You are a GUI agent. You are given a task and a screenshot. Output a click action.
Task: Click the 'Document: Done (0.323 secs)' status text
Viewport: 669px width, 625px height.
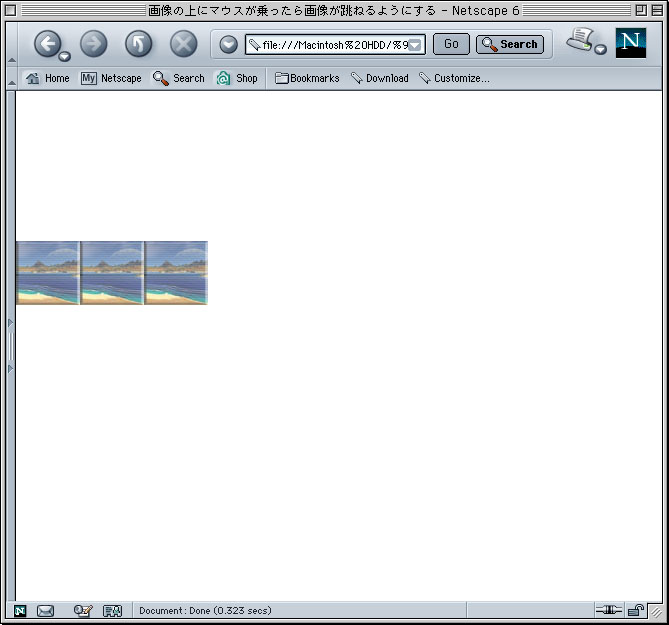pyautogui.click(x=205, y=610)
